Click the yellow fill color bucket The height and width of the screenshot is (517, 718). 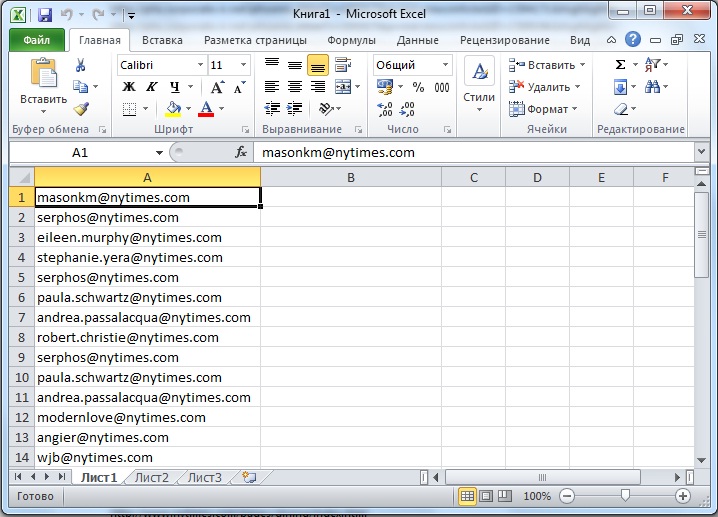pos(173,109)
